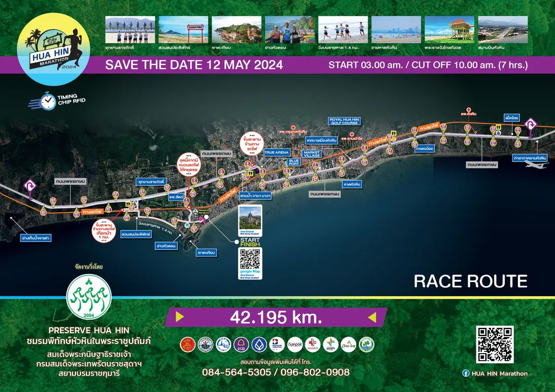Click the Timing Chip RFID stopwatch icon
This screenshot has height=392, width=555.
(x=48, y=101)
